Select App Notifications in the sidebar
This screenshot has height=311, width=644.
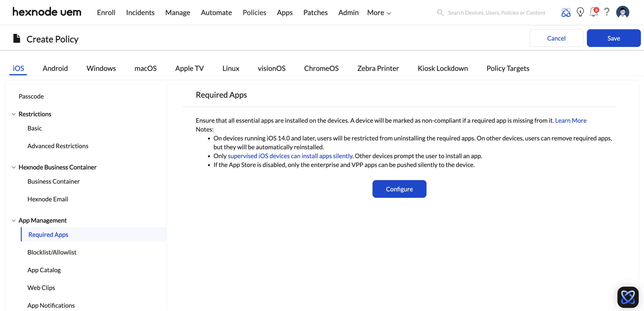51,305
